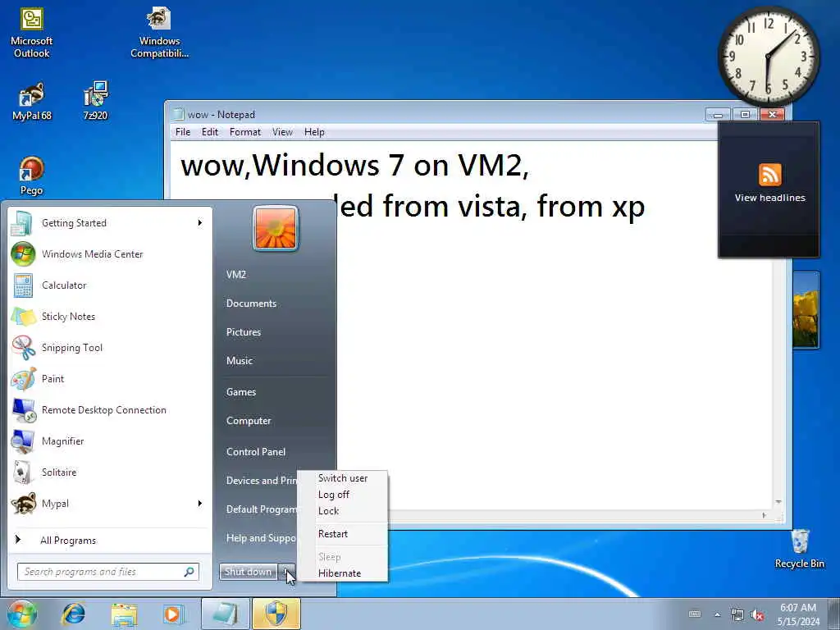The image size is (840, 630).
Task: Click the Getting Started icon in Start menu
Action: [x=22, y=223]
